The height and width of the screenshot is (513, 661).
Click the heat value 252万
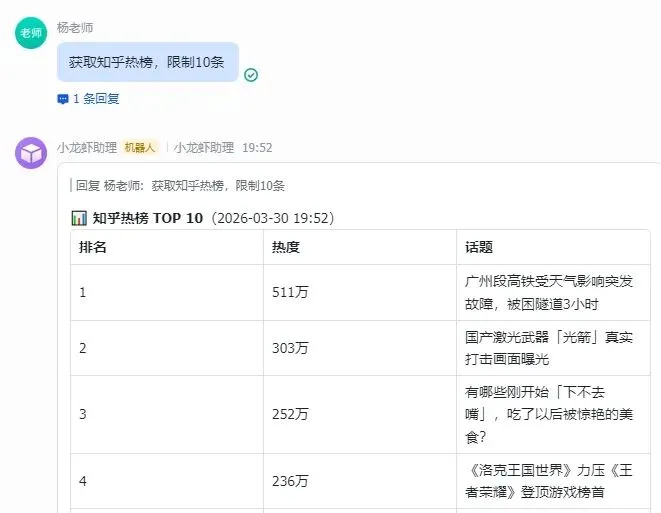point(290,414)
